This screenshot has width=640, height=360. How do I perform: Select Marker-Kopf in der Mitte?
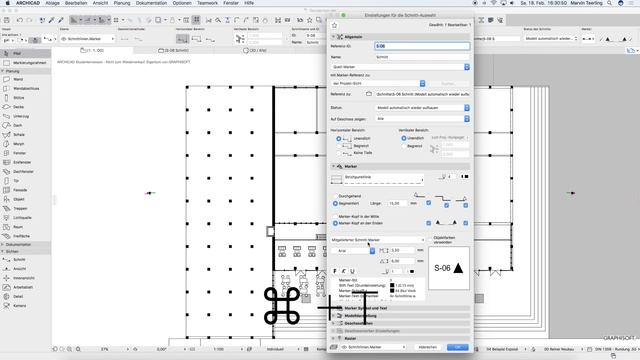(336, 217)
